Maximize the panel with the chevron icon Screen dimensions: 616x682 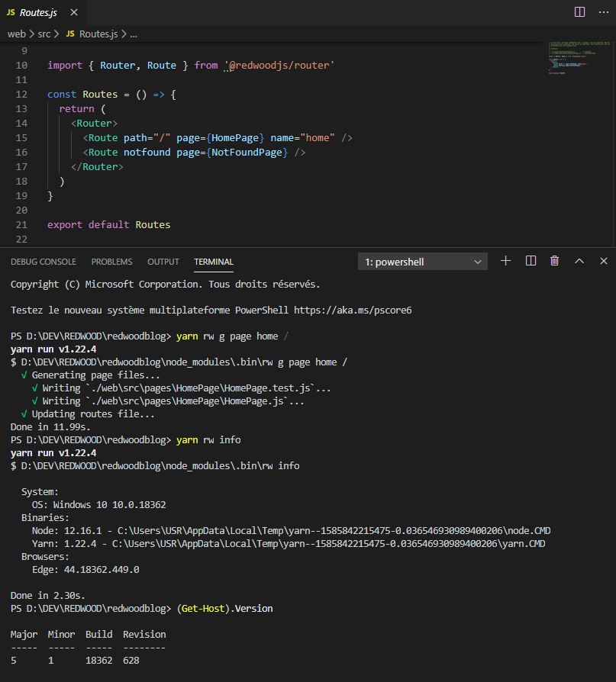[579, 260]
